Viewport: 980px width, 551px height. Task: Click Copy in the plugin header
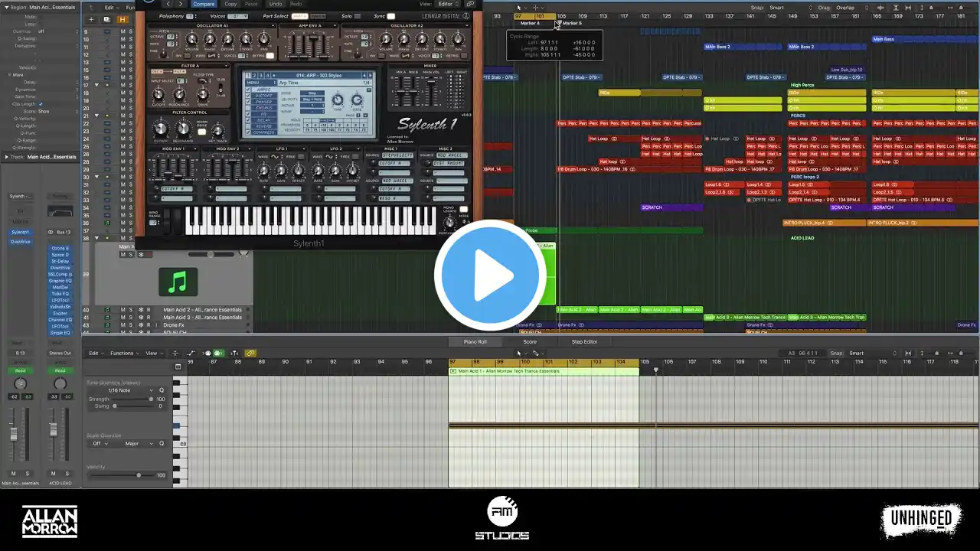230,4
